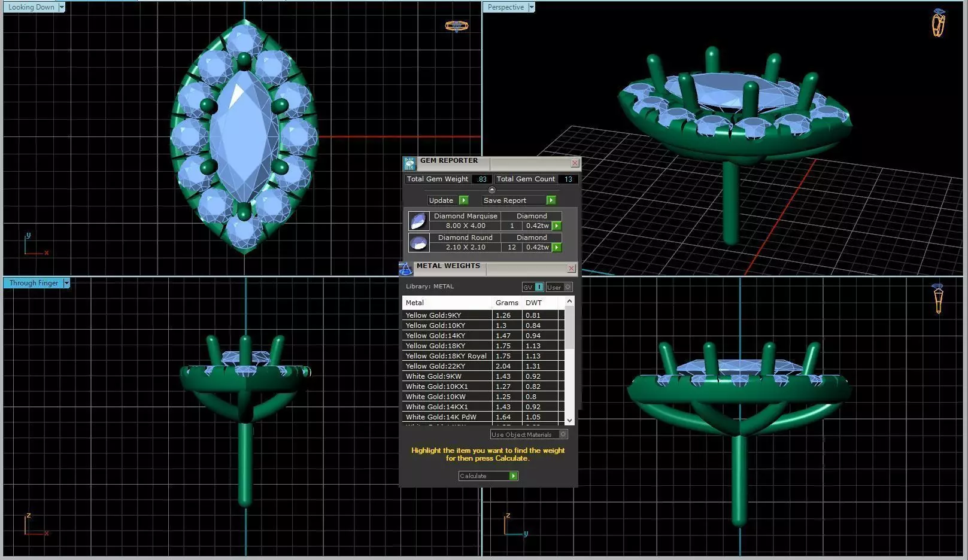
Task: Click ring view icon in Looking Down viewport
Action: [456, 26]
